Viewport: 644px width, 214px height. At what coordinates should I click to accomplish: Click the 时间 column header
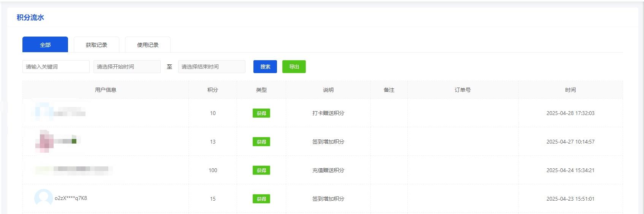coord(570,90)
